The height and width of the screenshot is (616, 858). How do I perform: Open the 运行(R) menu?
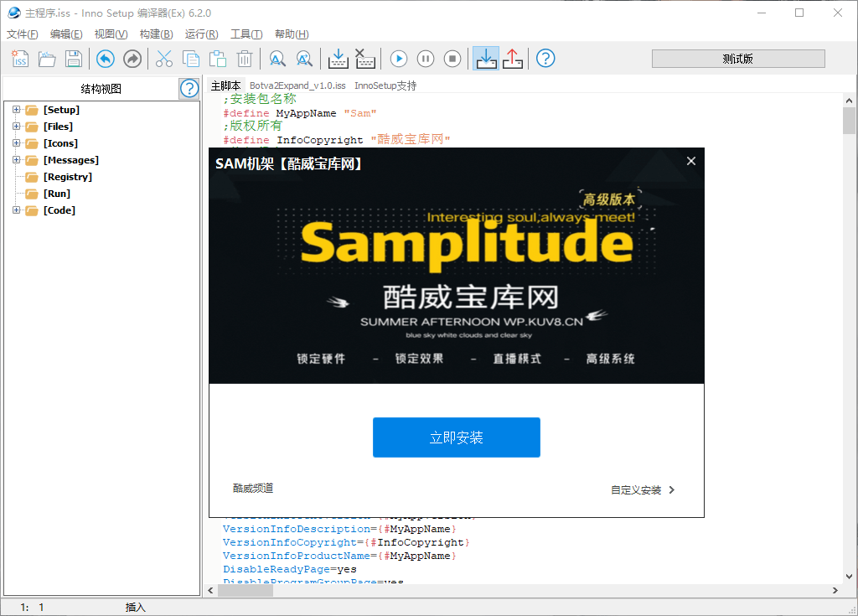(201, 34)
